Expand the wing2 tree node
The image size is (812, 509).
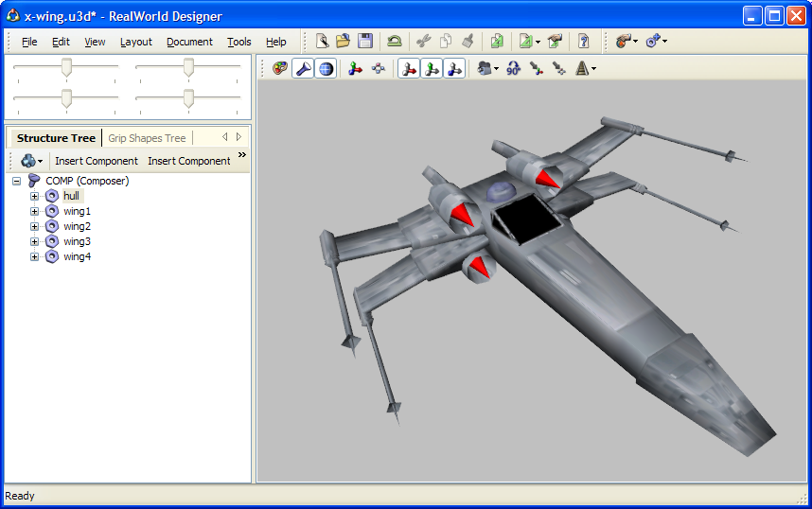coord(34,226)
